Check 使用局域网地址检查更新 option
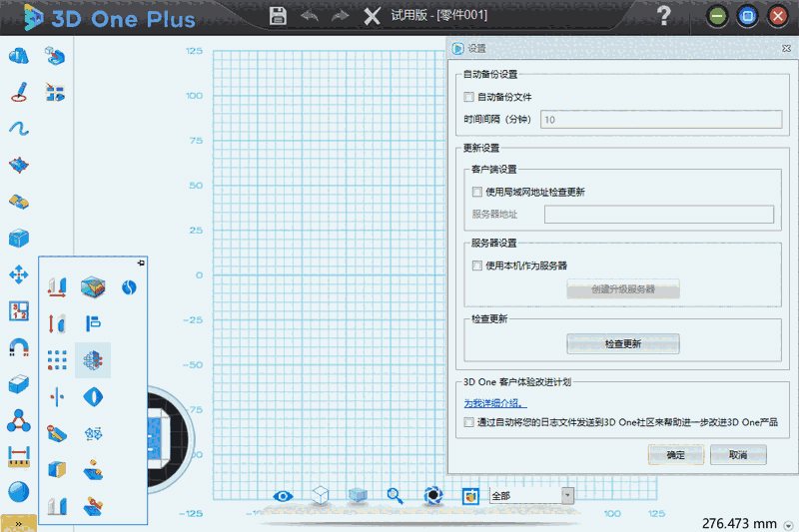The width and height of the screenshot is (799, 532). click(x=477, y=192)
